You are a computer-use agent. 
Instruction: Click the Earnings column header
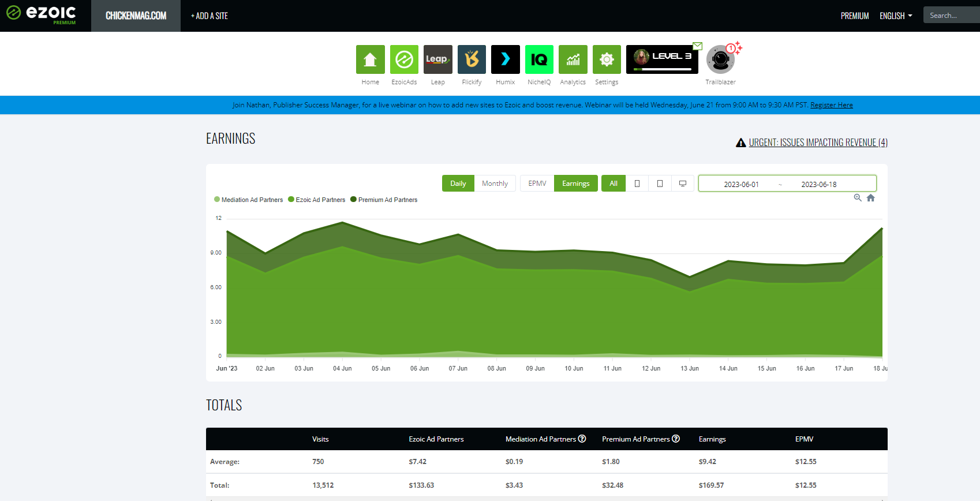click(x=712, y=439)
